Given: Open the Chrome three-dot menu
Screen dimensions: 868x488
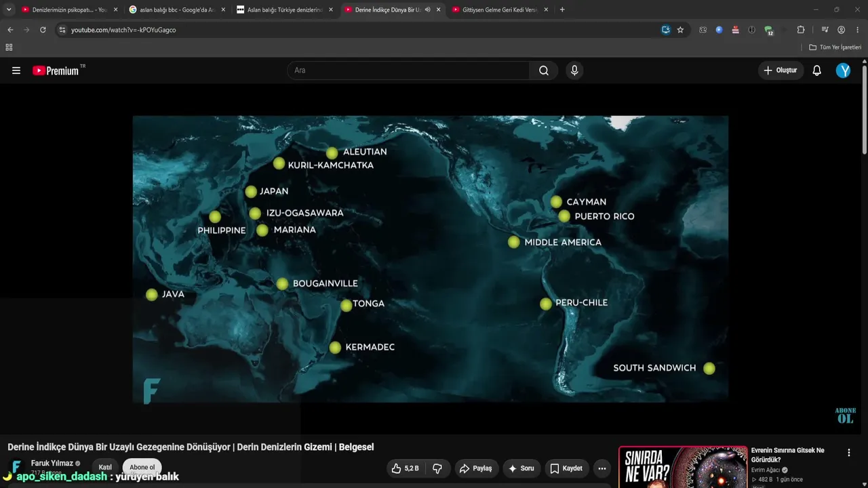Looking at the screenshot, I should 858,30.
